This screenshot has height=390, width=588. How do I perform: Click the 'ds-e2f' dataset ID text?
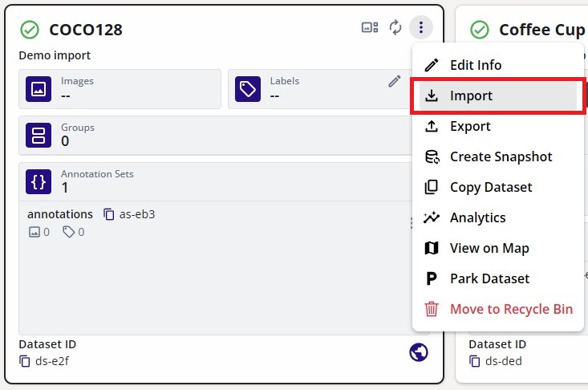tap(52, 361)
